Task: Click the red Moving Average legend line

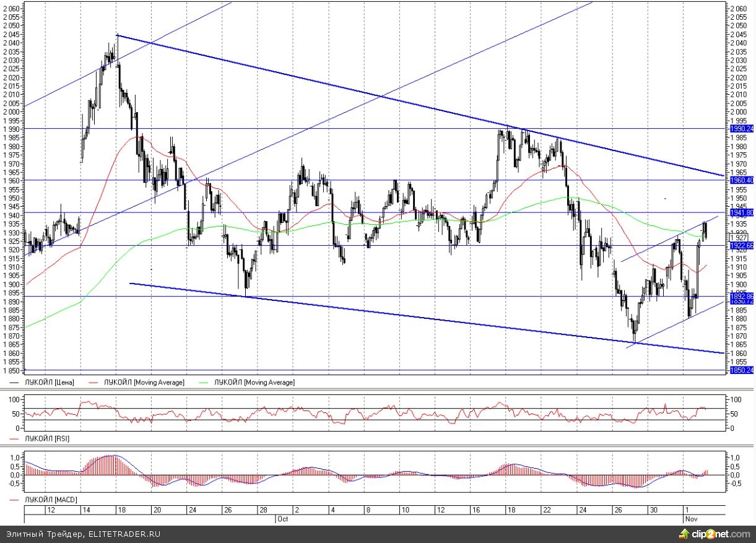Action: (95, 383)
